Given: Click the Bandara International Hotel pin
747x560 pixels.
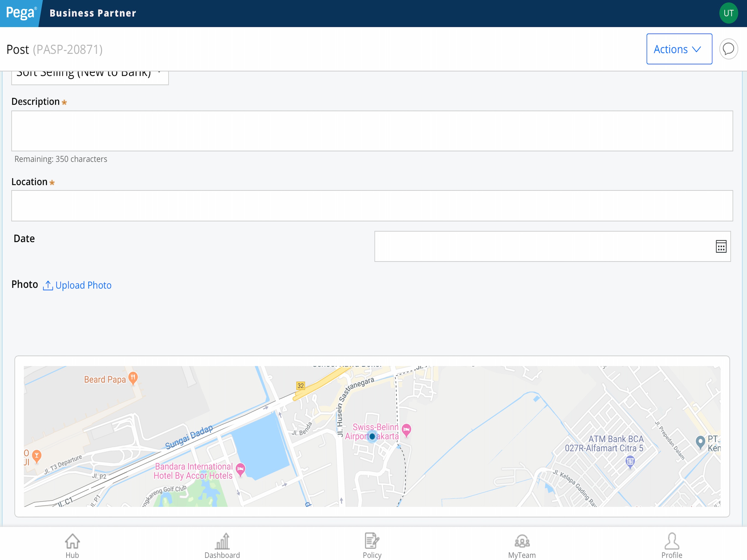Looking at the screenshot, I should 240,469.
